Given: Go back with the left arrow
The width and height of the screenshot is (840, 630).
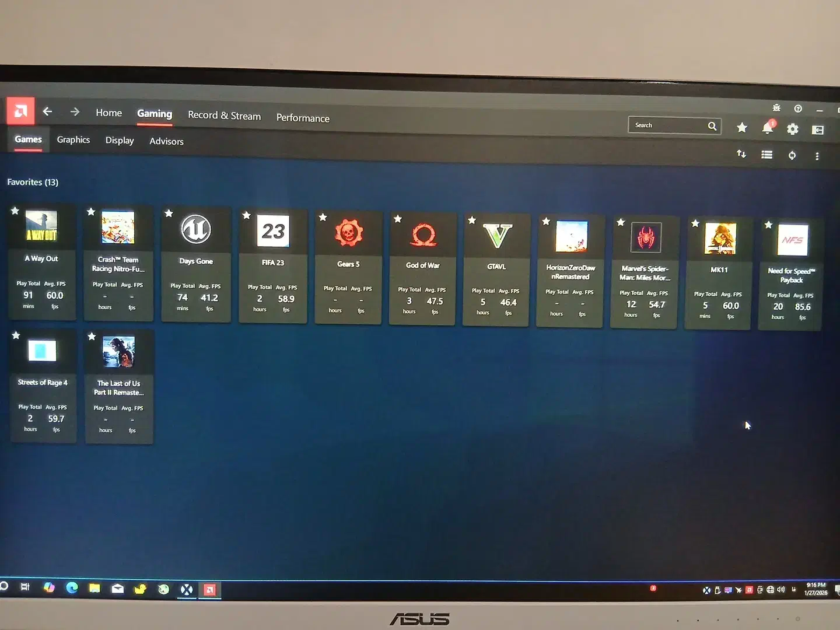Looking at the screenshot, I should coord(48,111).
